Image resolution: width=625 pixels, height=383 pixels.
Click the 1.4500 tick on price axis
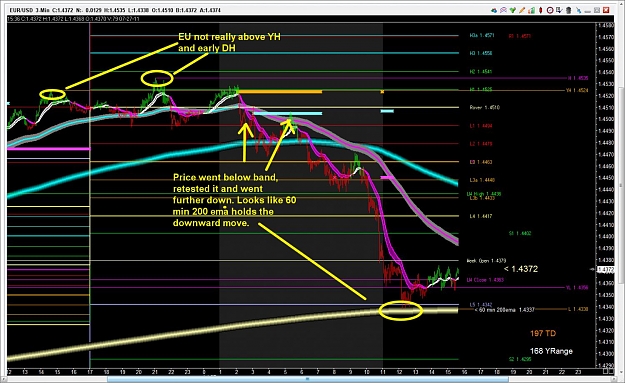[606, 119]
